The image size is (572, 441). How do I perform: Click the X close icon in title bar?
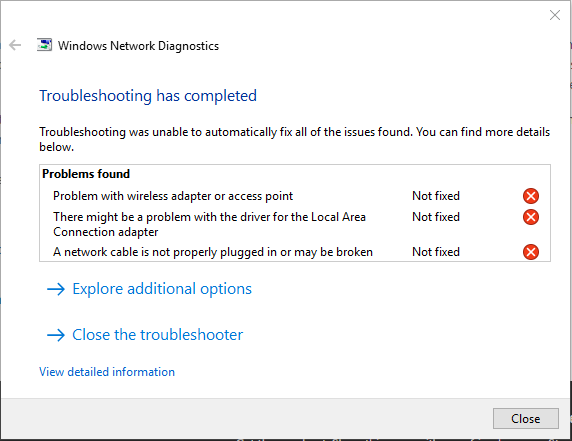coord(554,15)
